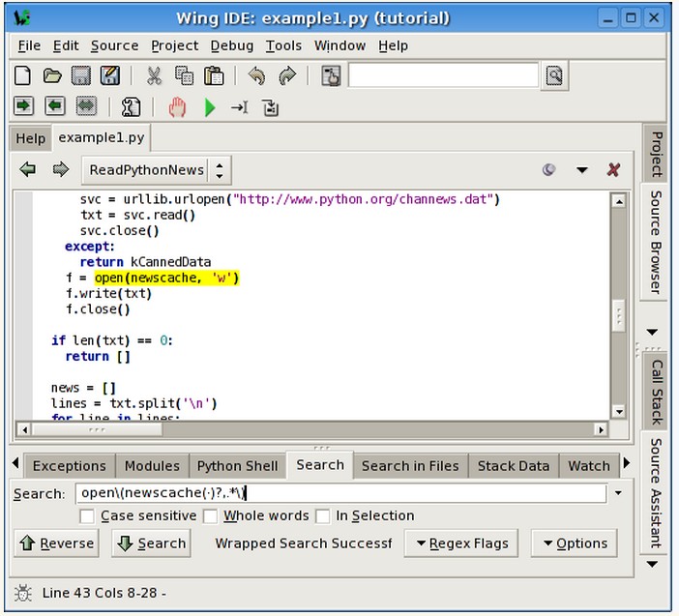Start debugging with the green play arrow

click(210, 107)
